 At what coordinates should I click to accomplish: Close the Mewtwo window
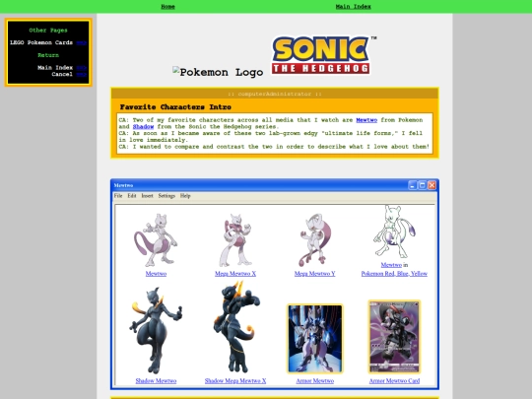(432, 185)
